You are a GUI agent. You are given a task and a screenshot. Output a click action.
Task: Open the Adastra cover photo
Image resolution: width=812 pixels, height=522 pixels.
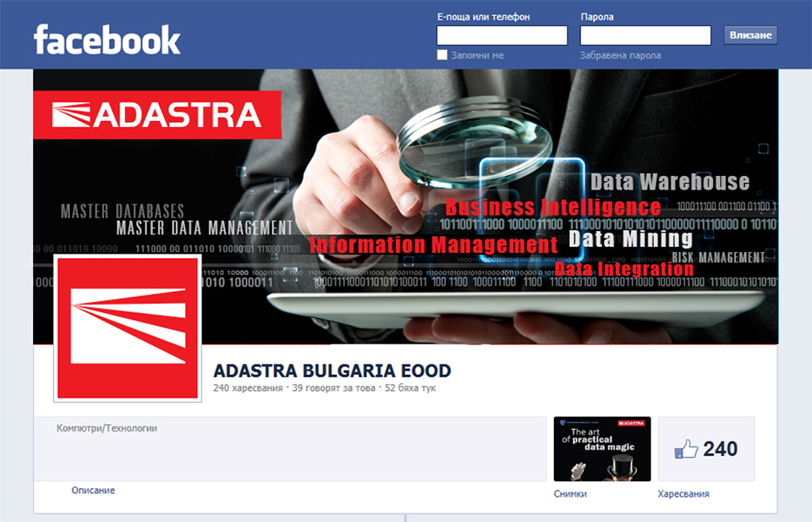point(405,206)
